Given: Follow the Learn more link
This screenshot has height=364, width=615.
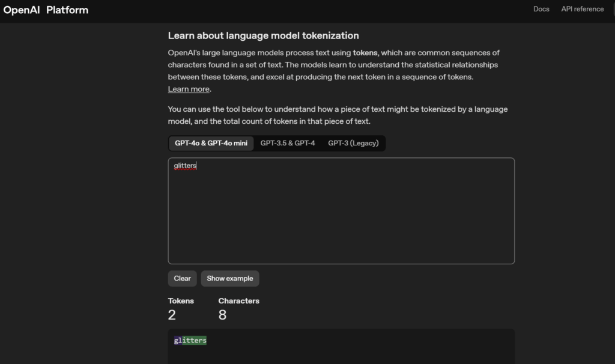Looking at the screenshot, I should click(x=189, y=89).
